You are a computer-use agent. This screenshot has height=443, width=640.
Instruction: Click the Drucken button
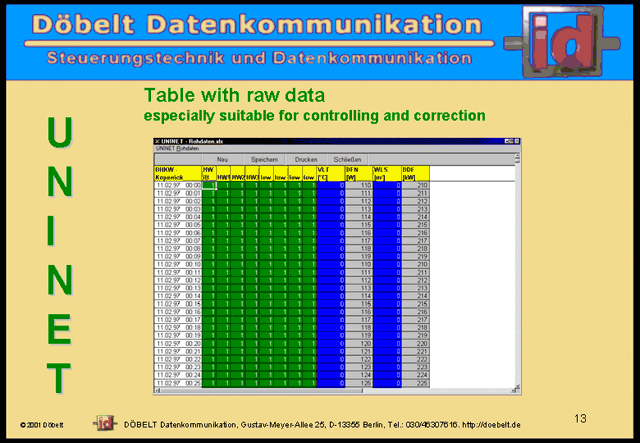(306, 159)
